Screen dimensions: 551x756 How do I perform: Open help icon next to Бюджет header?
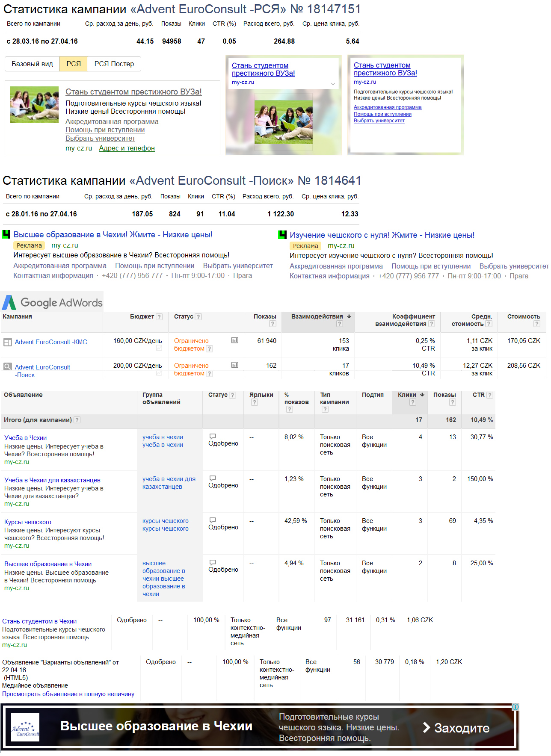pyautogui.click(x=159, y=317)
